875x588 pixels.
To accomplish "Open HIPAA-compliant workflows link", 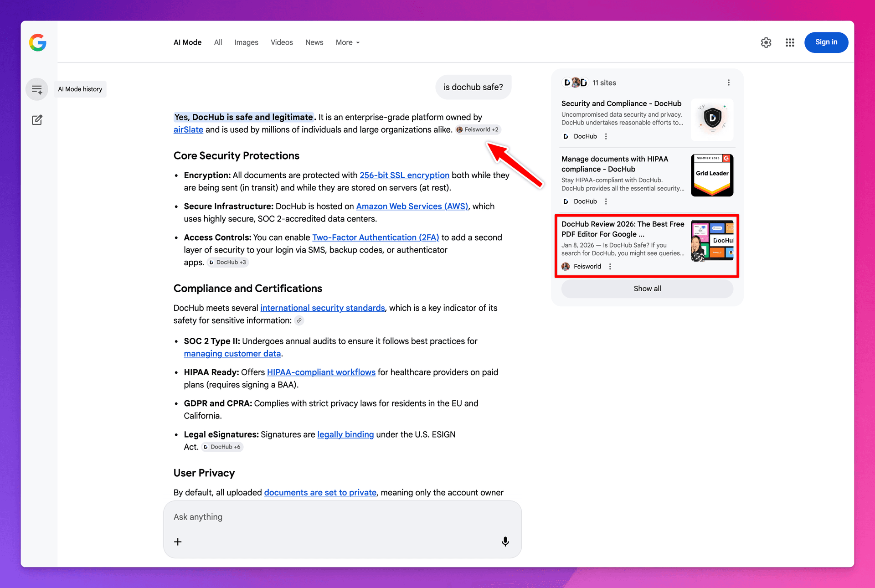I will (x=321, y=372).
